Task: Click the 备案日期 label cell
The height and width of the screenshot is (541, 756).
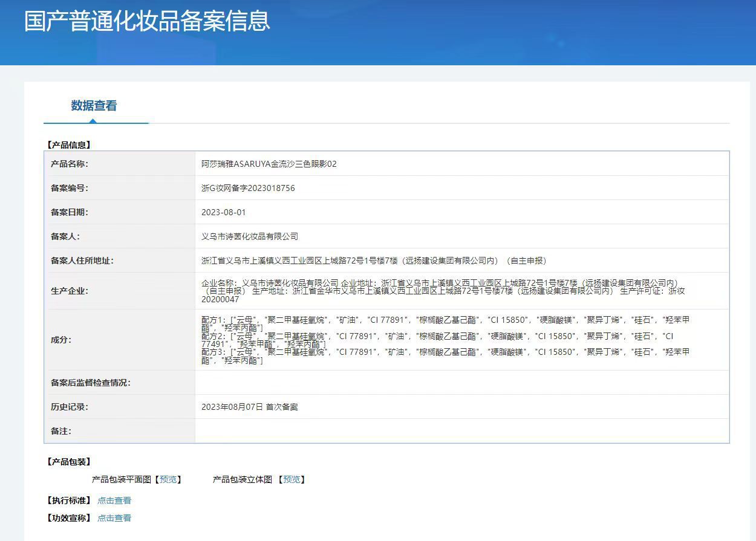Action: pyautogui.click(x=120, y=212)
